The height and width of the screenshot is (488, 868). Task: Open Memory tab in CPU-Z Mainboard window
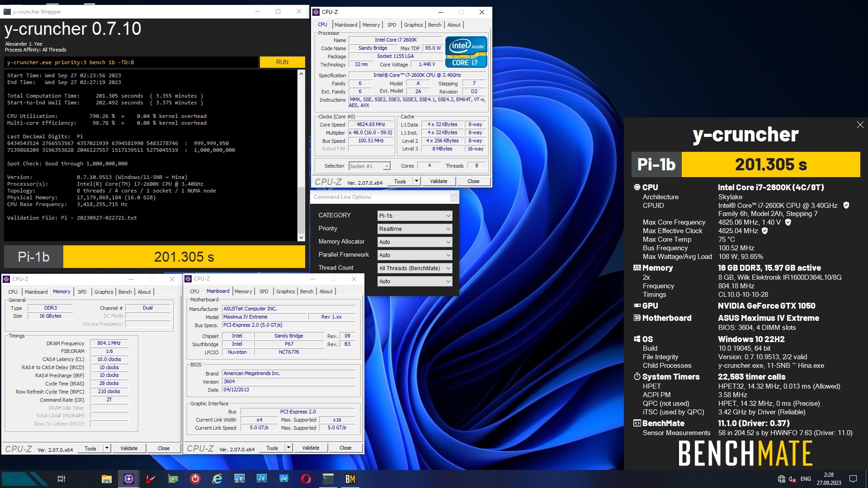coord(243,291)
